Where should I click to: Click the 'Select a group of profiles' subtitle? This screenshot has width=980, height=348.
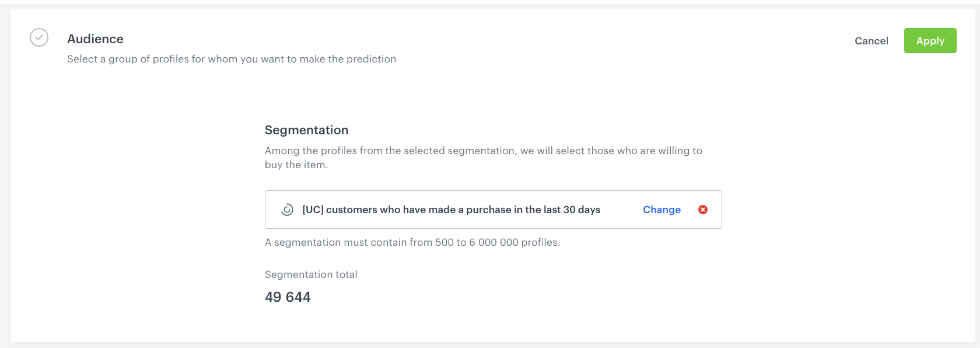[231, 59]
